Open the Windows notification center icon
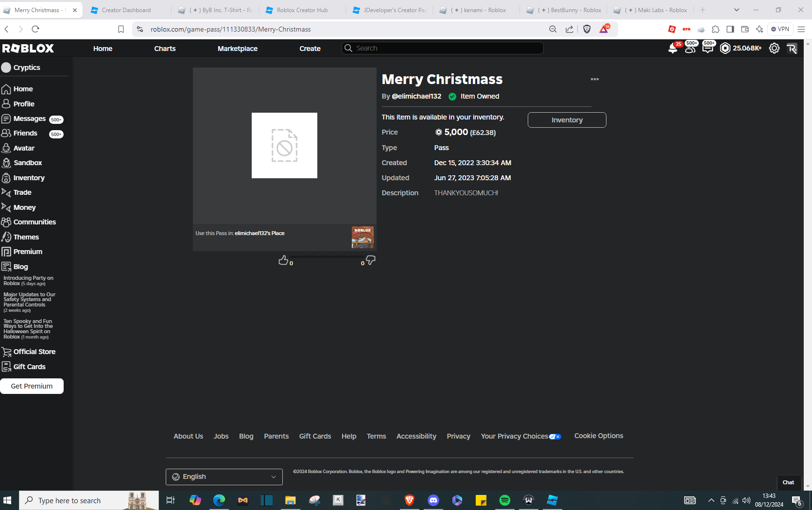The height and width of the screenshot is (510, 812). [x=797, y=500]
